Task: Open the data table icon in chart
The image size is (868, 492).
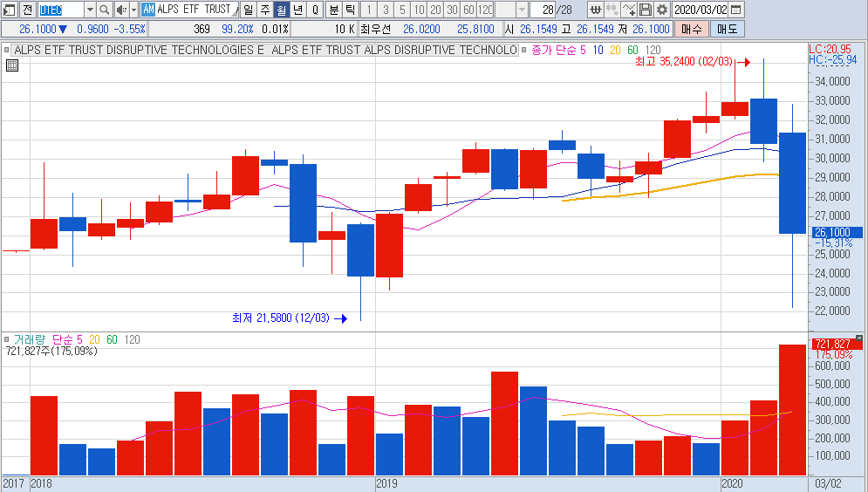Action: tap(12, 65)
